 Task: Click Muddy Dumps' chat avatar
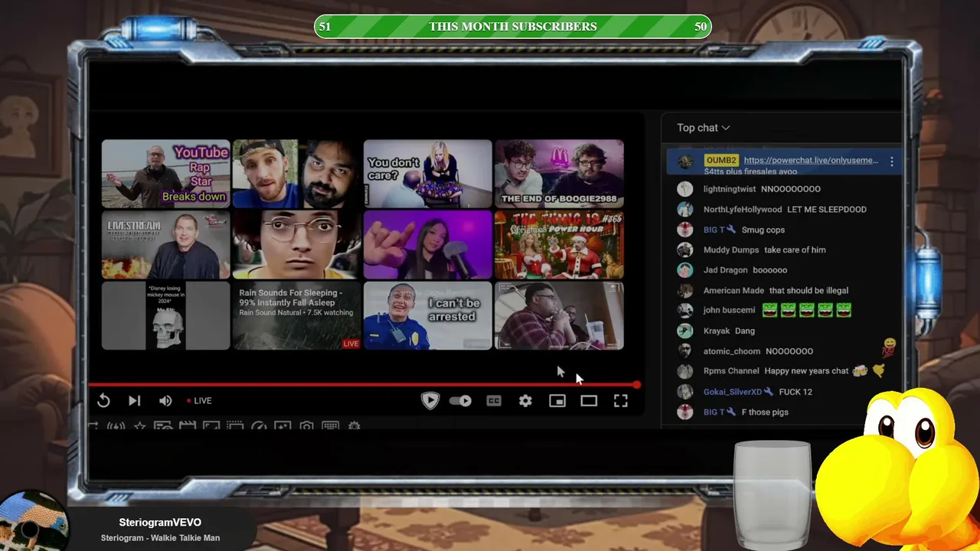coord(685,249)
